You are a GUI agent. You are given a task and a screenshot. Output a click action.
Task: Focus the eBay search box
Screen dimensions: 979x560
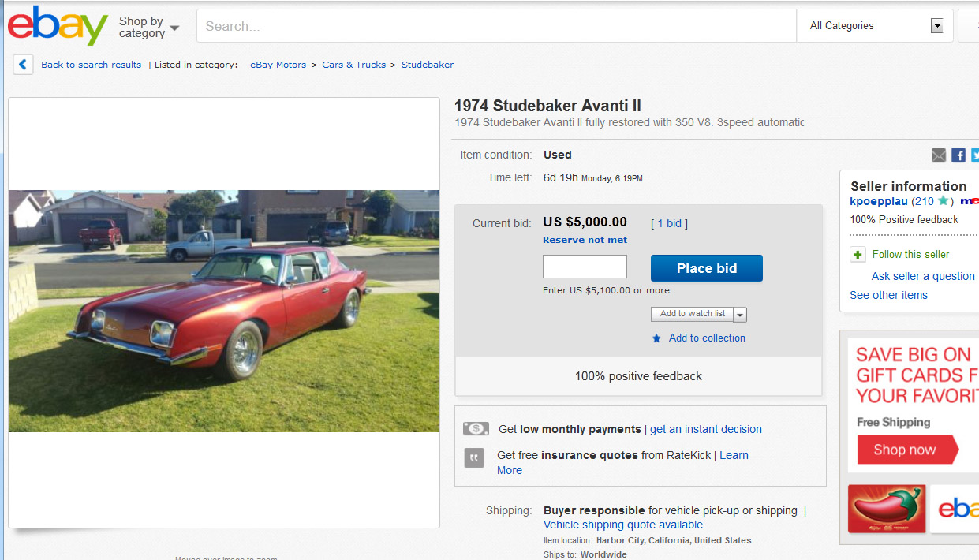496,26
